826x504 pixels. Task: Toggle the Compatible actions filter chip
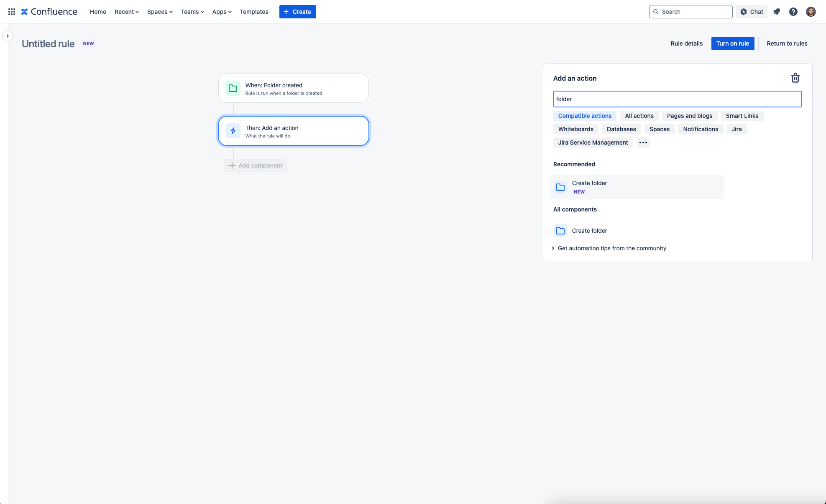584,116
